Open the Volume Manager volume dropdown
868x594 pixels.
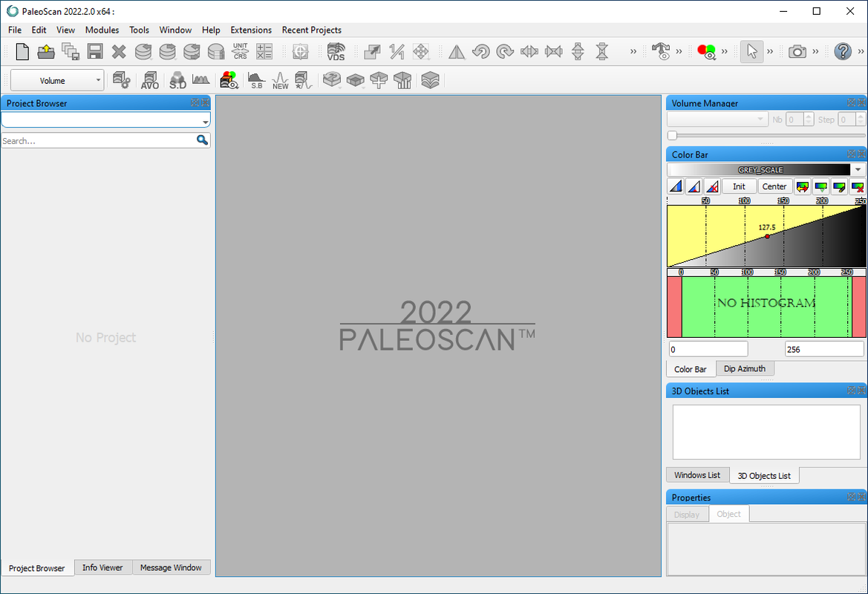click(717, 119)
